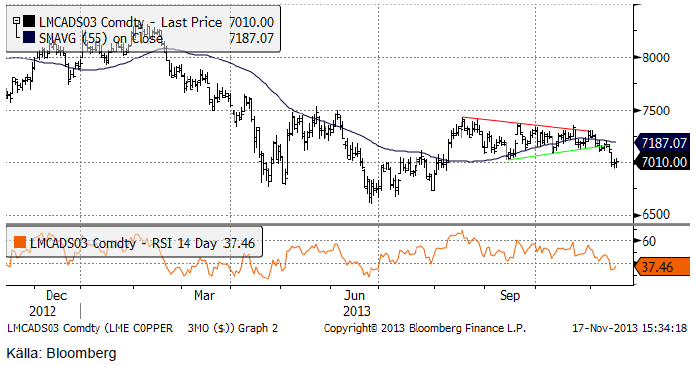Click the 6500 price axis label
The height and width of the screenshot is (365, 696).
coord(655,214)
